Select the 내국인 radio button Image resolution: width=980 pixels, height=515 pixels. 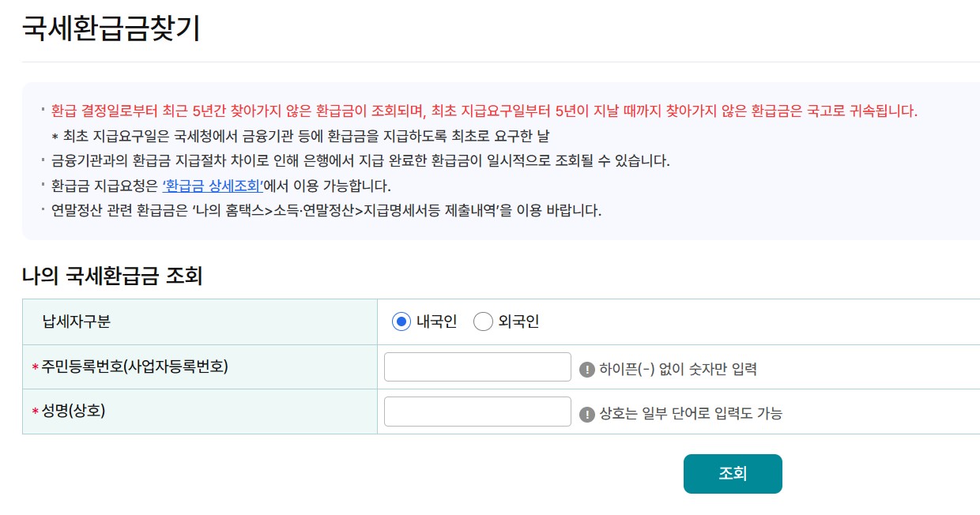pyautogui.click(x=401, y=321)
